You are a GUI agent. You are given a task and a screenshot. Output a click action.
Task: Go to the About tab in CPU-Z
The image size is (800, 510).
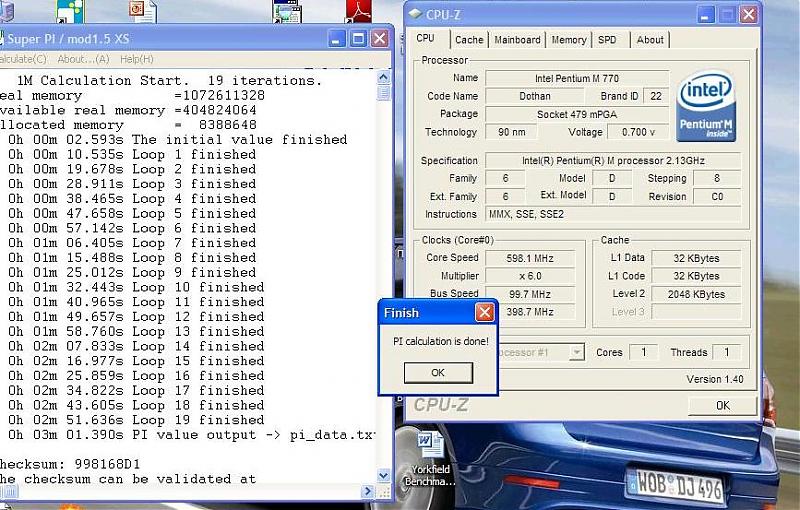[649, 40]
